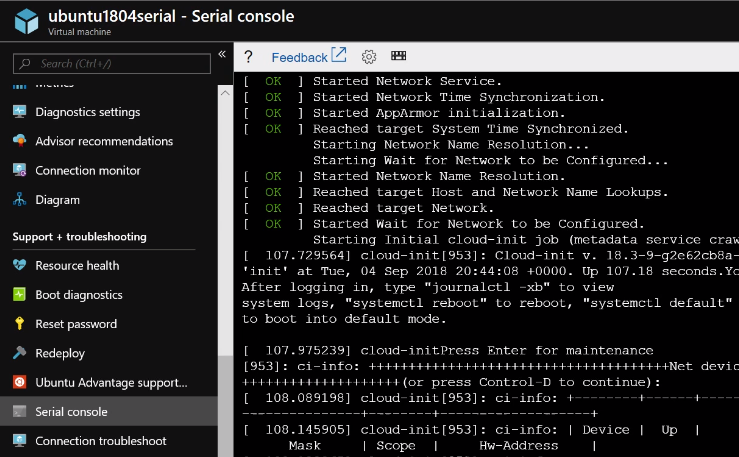
Task: Click the Boot diagnostics icon
Action: (19, 294)
